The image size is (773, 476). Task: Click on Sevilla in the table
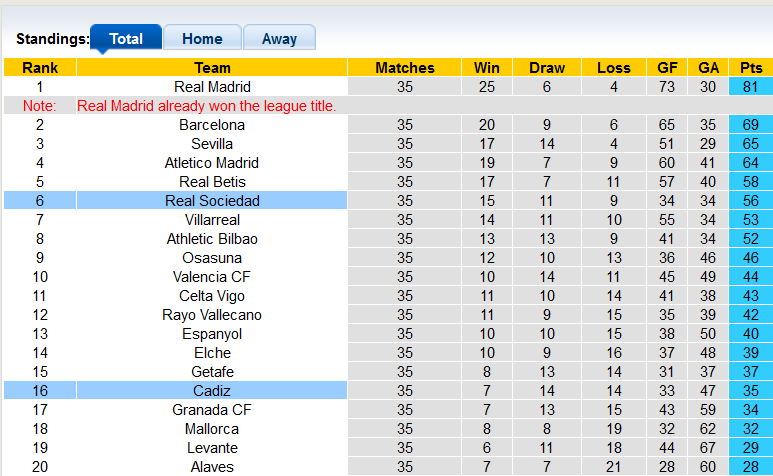[x=212, y=144]
